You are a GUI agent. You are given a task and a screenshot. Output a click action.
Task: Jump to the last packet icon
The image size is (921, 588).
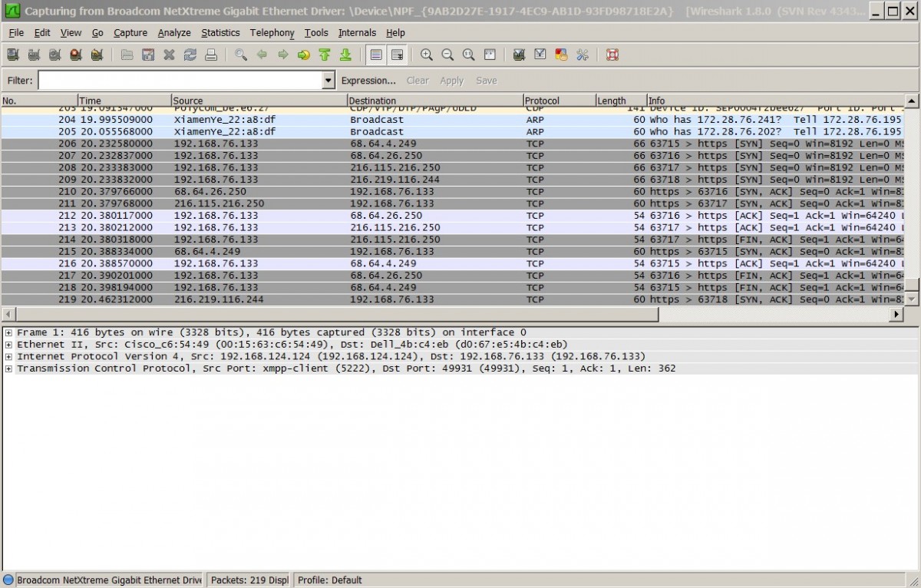[x=345, y=55]
